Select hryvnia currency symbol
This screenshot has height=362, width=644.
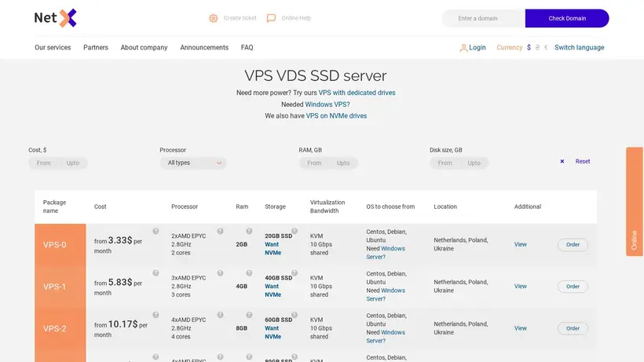(537, 48)
